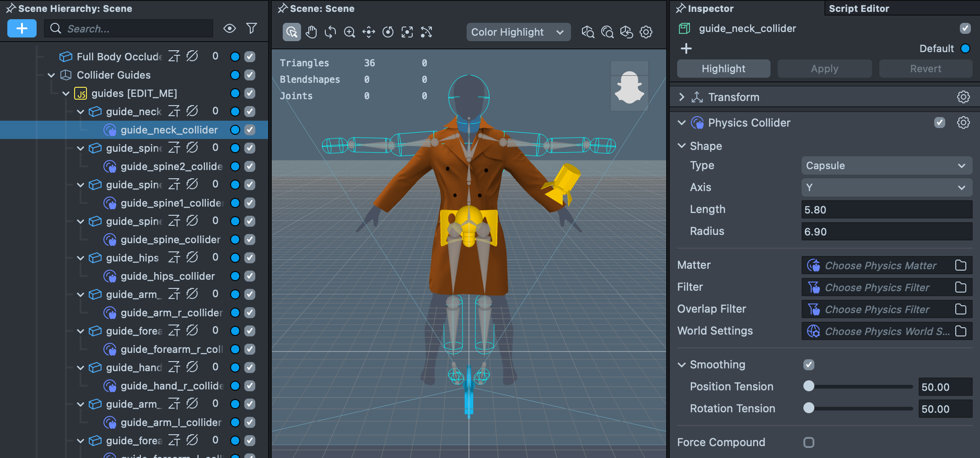The image size is (980, 458).
Task: Switch to the Script Editor tab
Action: 859,9
